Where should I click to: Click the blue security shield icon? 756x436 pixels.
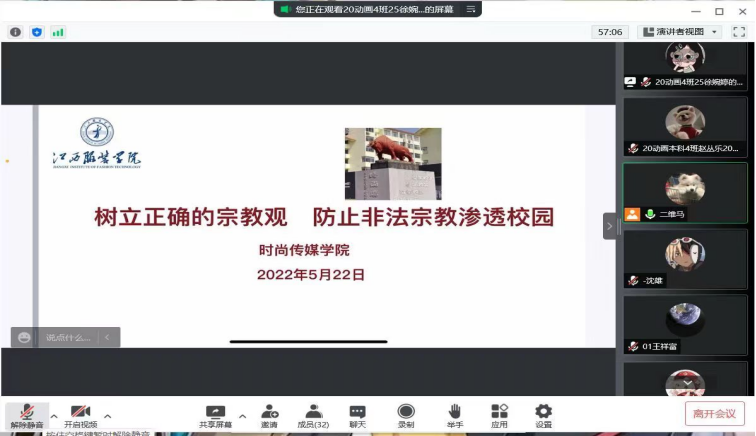[37, 32]
